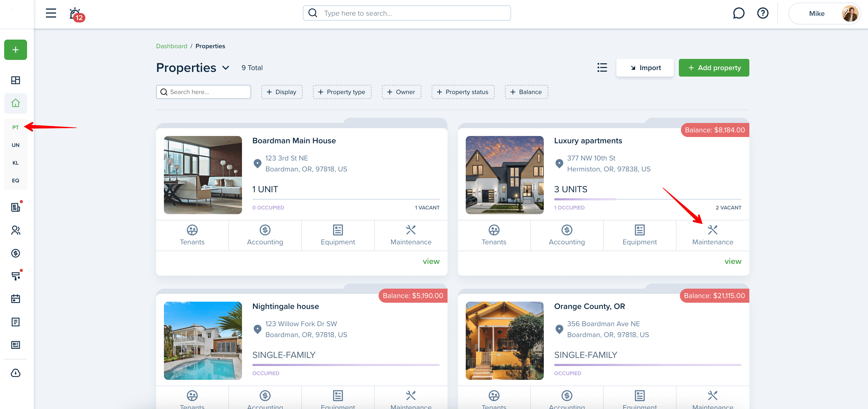868x409 pixels.
Task: Click Luxury apartments occupancy progress bar
Action: click(x=648, y=199)
